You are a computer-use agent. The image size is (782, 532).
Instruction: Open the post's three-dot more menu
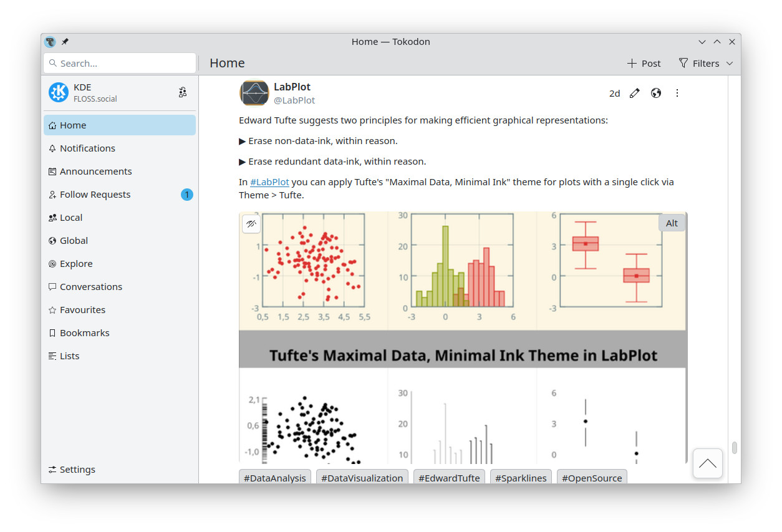[677, 93]
